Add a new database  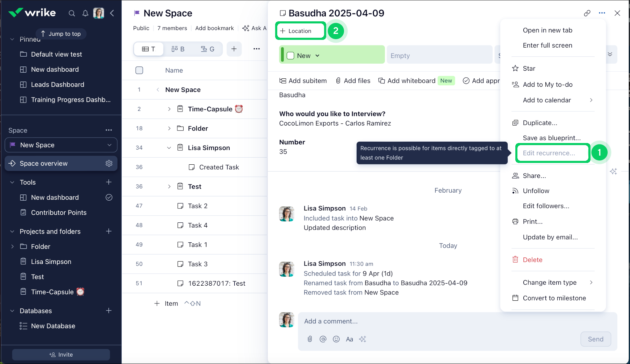pyautogui.click(x=109, y=311)
